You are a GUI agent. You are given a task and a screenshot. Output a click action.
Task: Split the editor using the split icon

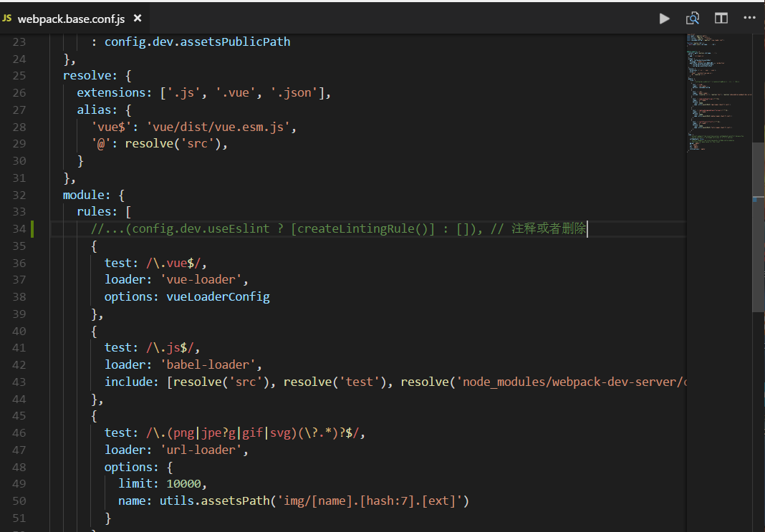(x=721, y=18)
